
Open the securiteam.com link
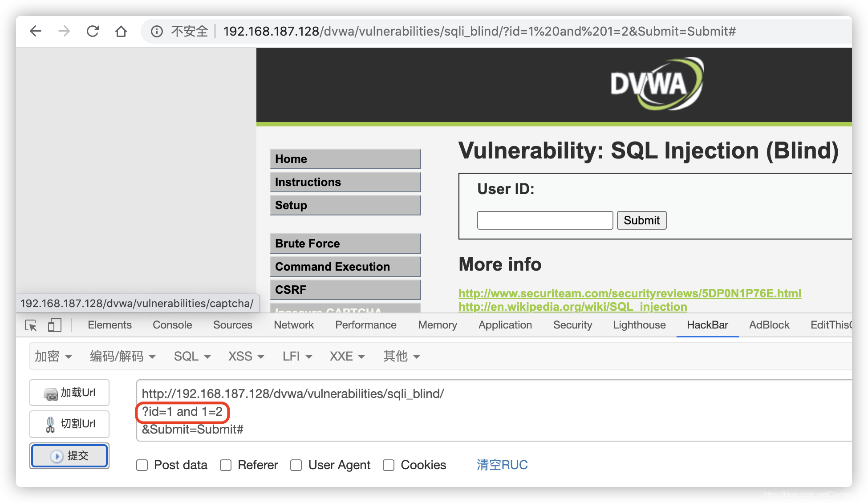[630, 293]
